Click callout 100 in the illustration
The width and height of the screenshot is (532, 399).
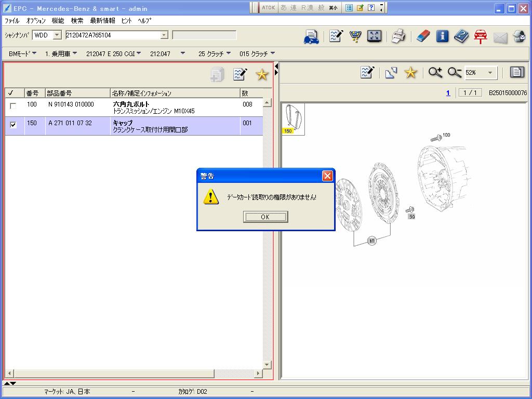(x=446, y=135)
